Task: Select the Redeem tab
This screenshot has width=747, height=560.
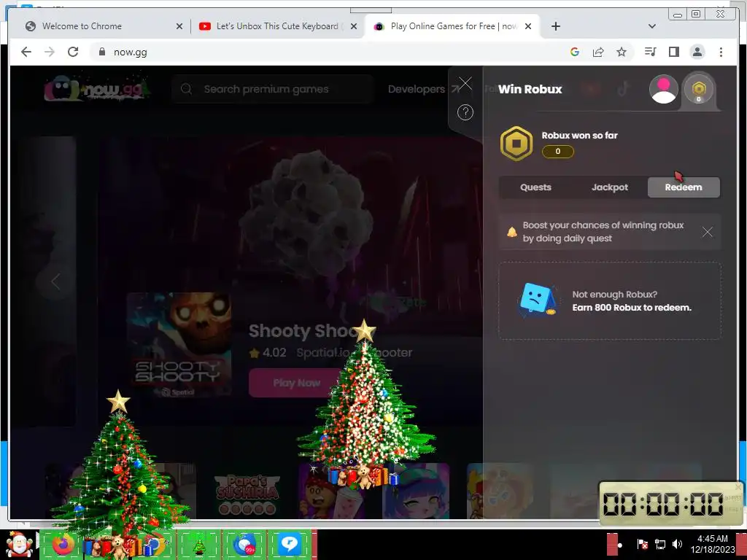Action: [684, 187]
